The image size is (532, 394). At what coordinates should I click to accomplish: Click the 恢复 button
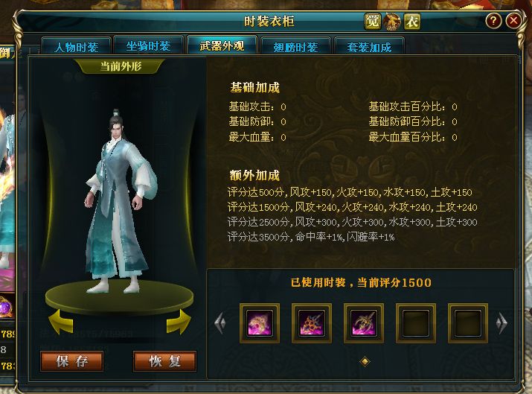click(x=165, y=361)
